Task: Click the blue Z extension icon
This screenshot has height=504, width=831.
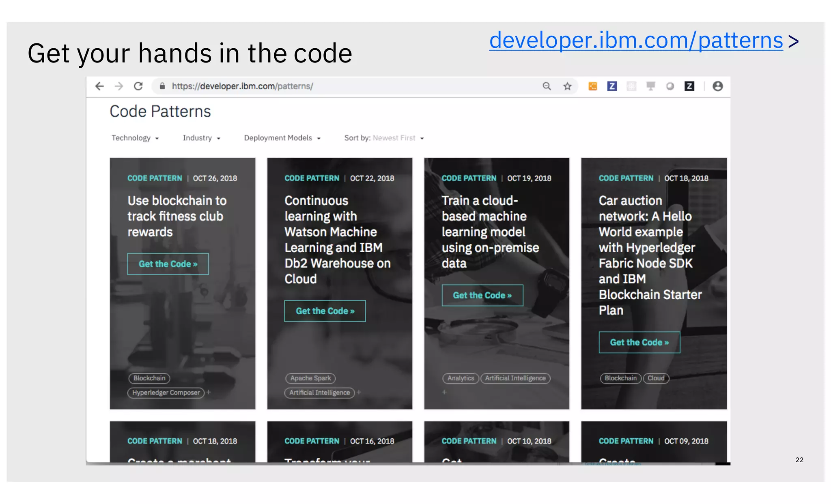Action: pyautogui.click(x=612, y=86)
